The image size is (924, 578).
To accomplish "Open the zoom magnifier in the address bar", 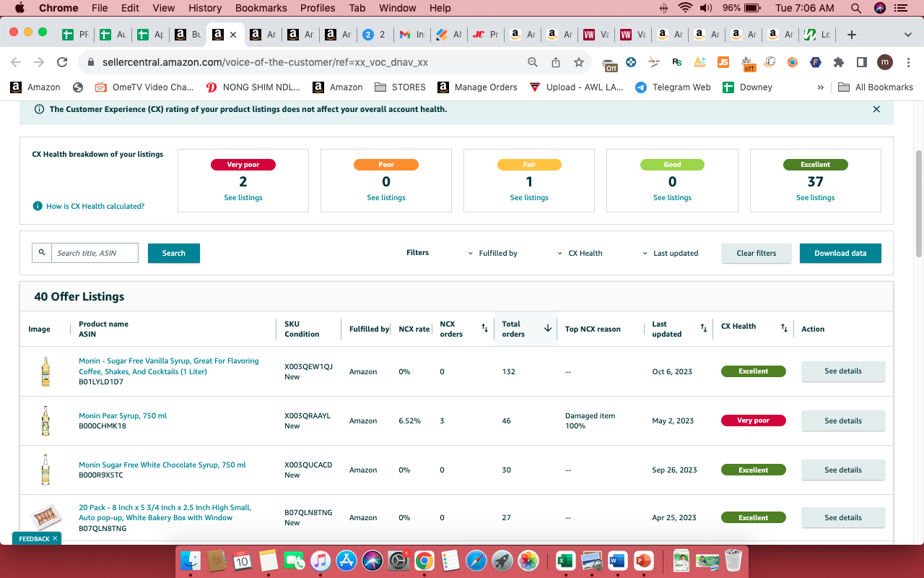I will (x=533, y=62).
